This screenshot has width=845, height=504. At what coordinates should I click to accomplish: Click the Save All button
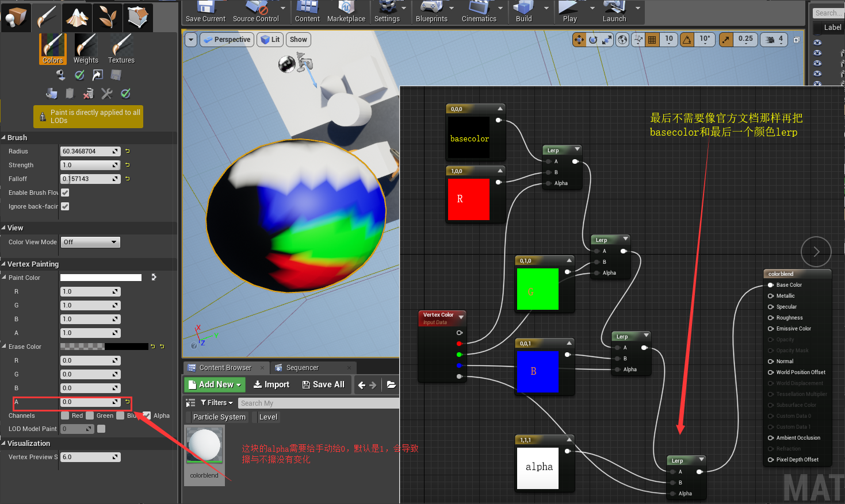tap(323, 384)
